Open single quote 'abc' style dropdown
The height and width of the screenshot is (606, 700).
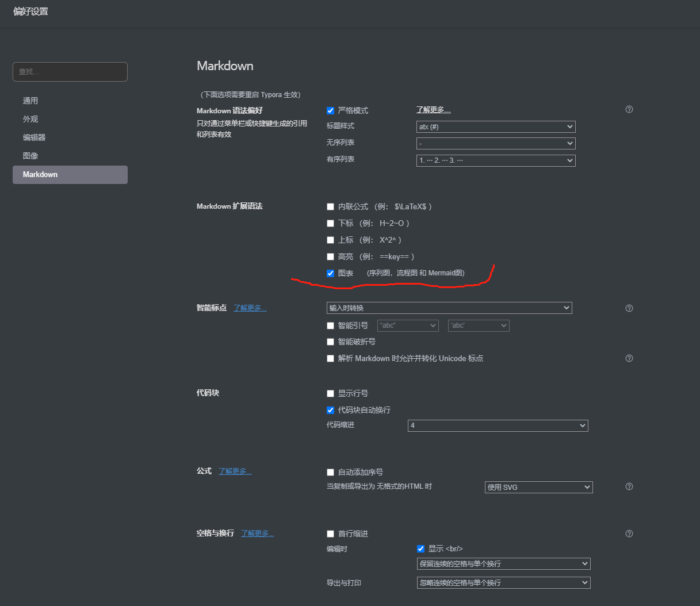coord(479,325)
